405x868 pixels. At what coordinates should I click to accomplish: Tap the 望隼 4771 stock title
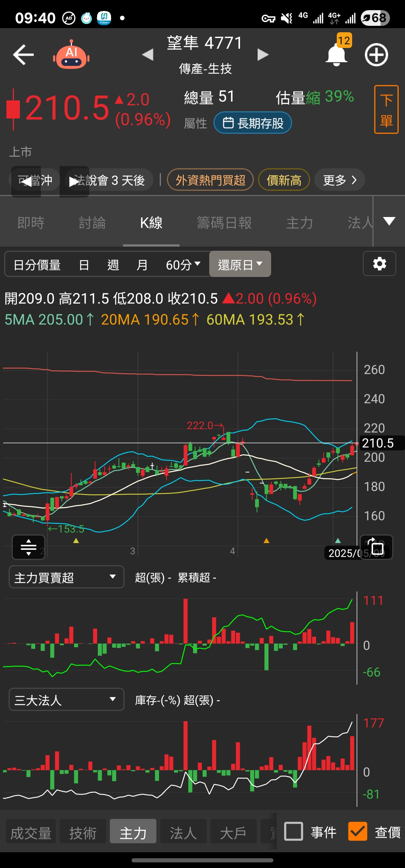(205, 43)
